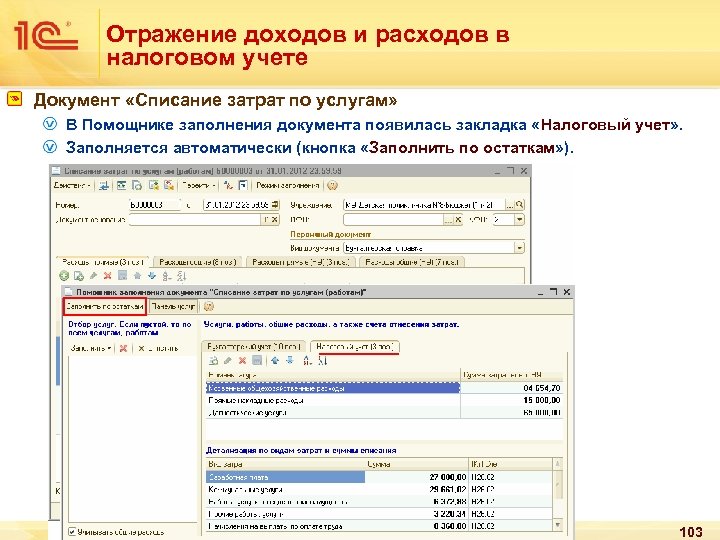Click the red delete icon in document table toolbar
Image resolution: width=720 pixels, height=540 pixels.
107,276
